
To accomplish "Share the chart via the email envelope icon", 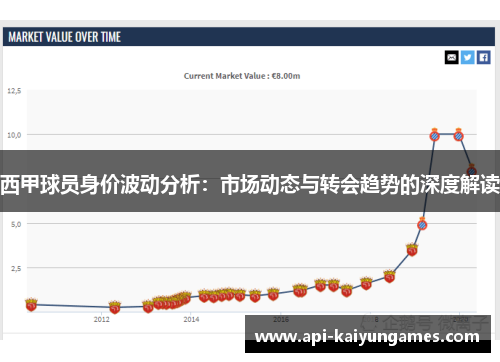I will click(x=451, y=57).
